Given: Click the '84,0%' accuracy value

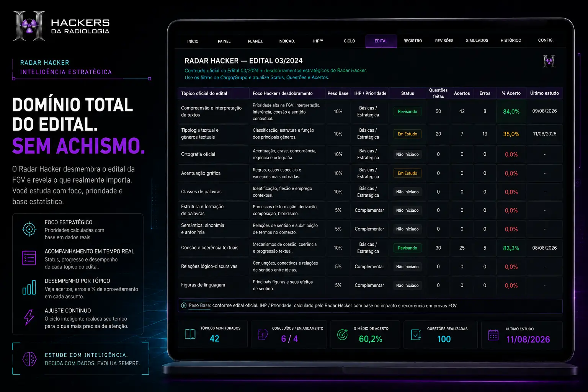Looking at the screenshot, I should click(511, 112).
